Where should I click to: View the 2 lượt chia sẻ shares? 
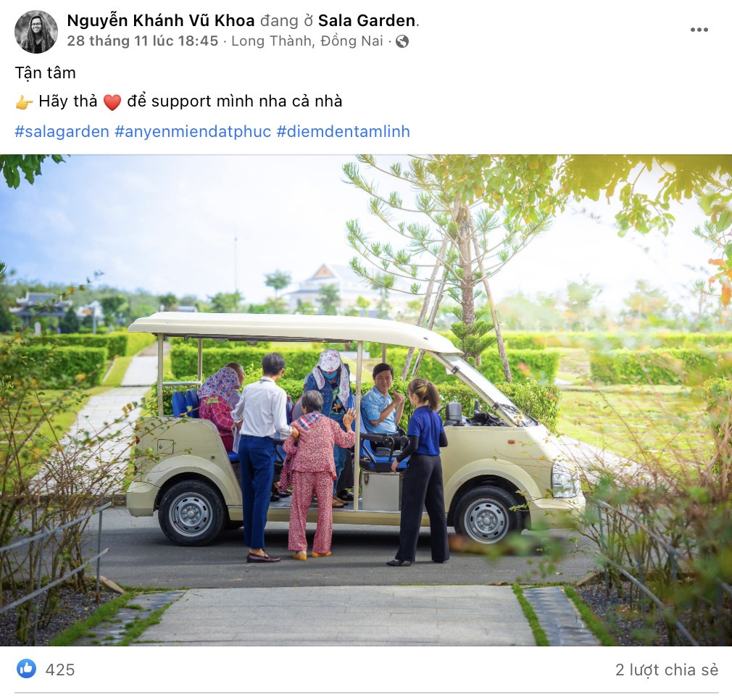[x=667, y=670]
